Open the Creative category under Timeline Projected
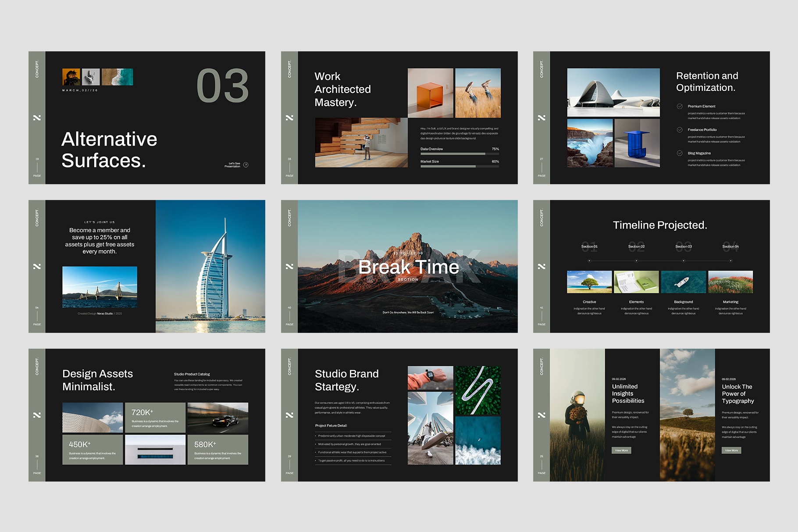The width and height of the screenshot is (798, 532). [x=589, y=302]
